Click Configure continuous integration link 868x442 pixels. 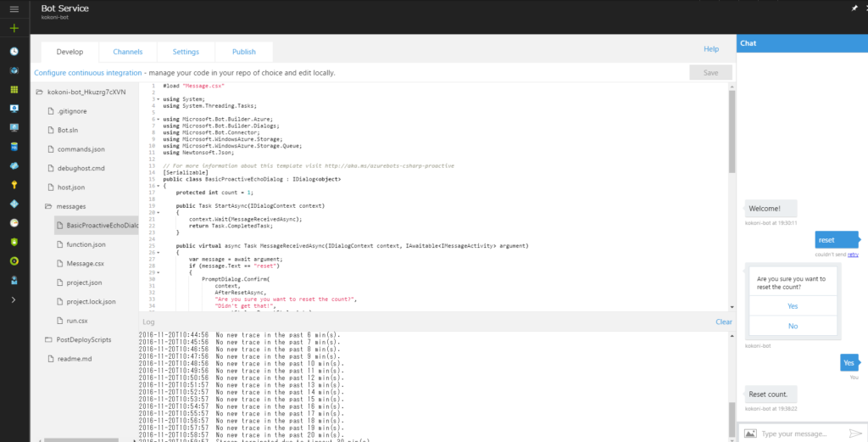point(88,73)
